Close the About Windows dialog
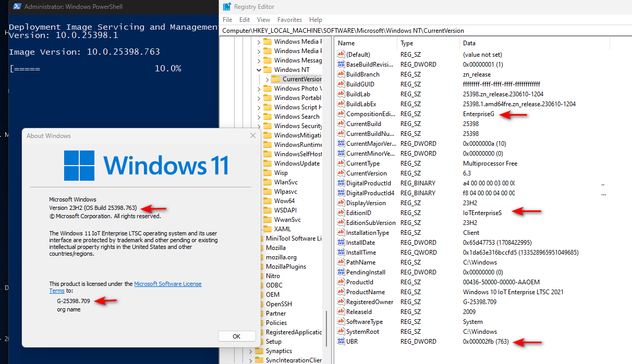This screenshot has height=364, width=632. [x=253, y=135]
